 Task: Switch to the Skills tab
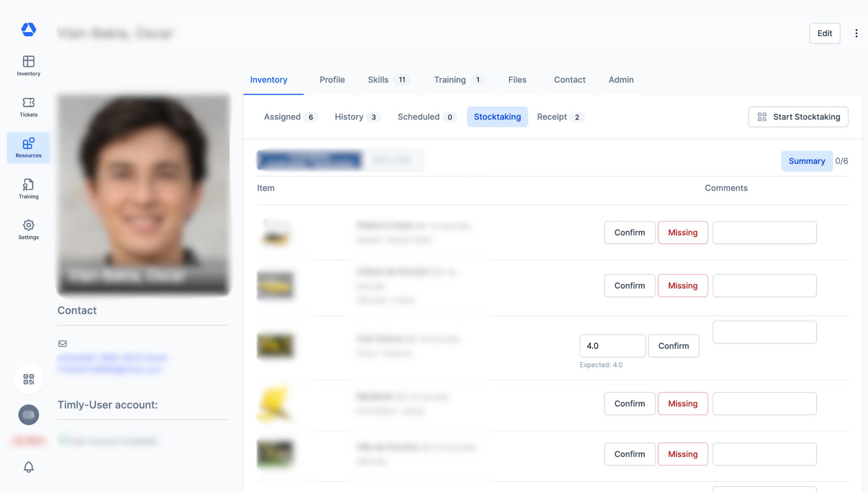(x=389, y=80)
